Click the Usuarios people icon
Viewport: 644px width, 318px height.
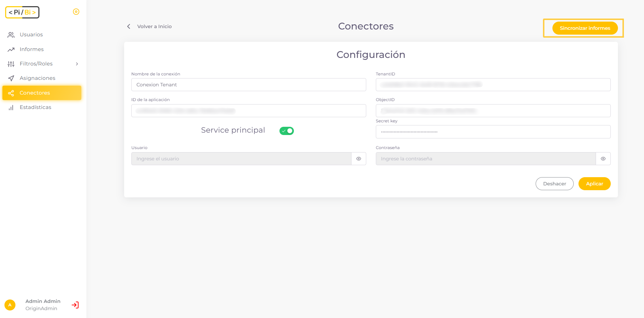pos(11,35)
